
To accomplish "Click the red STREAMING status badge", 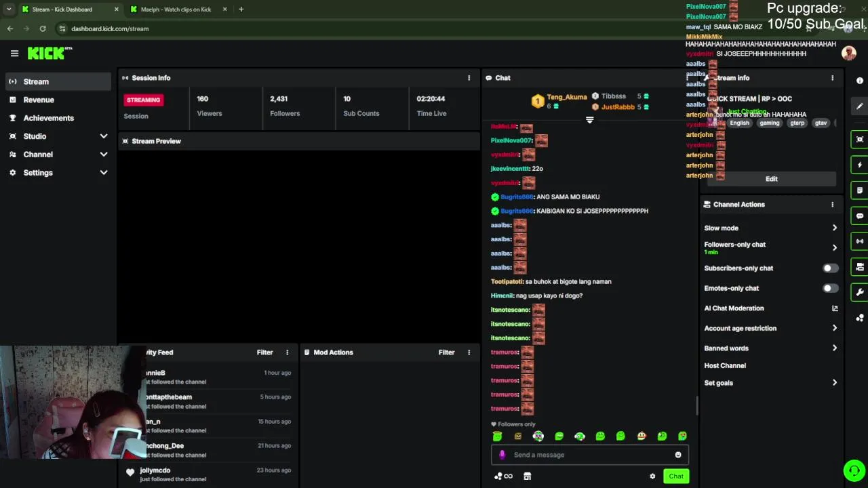I will pos(143,100).
